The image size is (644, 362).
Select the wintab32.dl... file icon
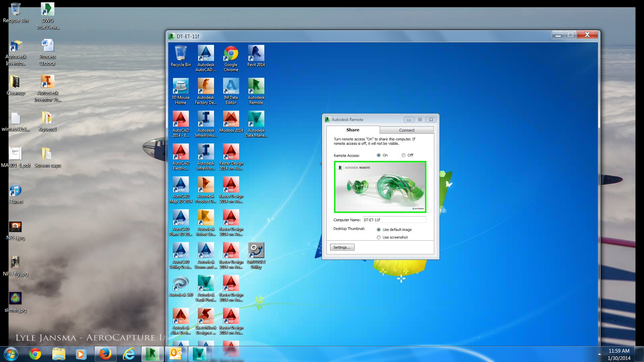click(x=16, y=121)
